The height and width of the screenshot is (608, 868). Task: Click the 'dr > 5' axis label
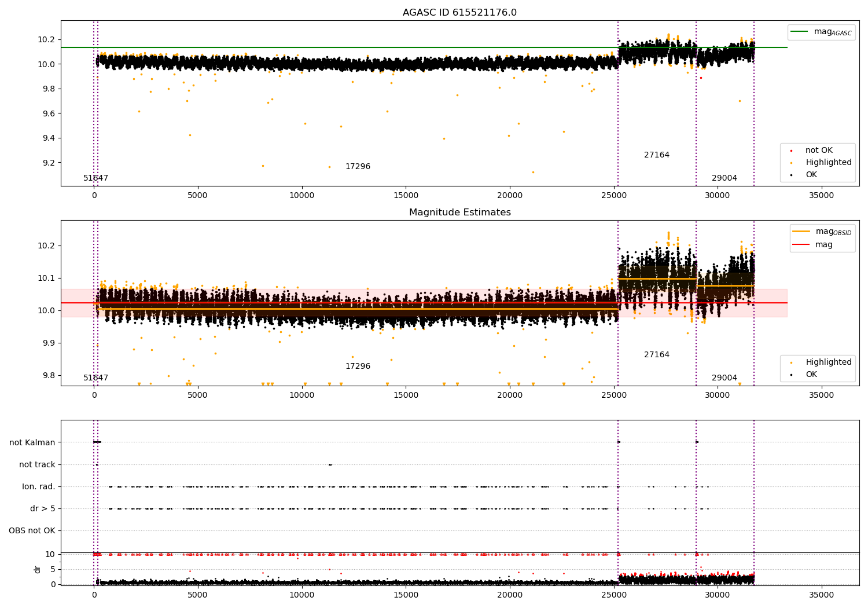[x=43, y=509]
